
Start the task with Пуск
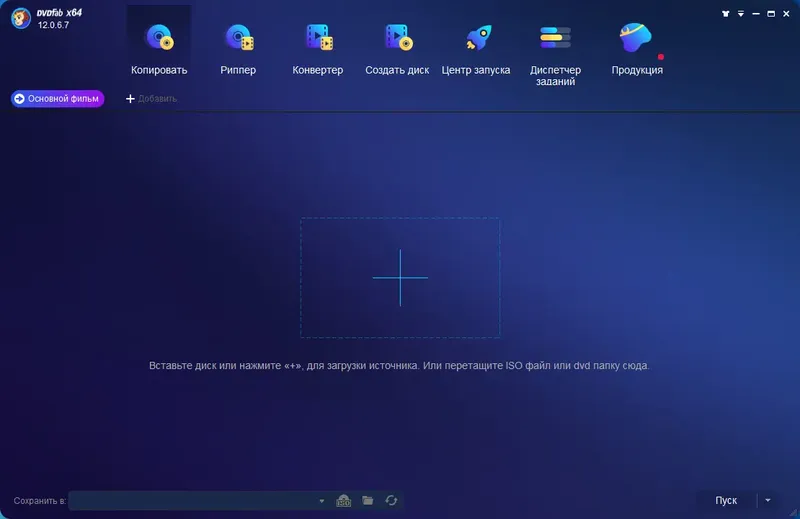coord(726,501)
